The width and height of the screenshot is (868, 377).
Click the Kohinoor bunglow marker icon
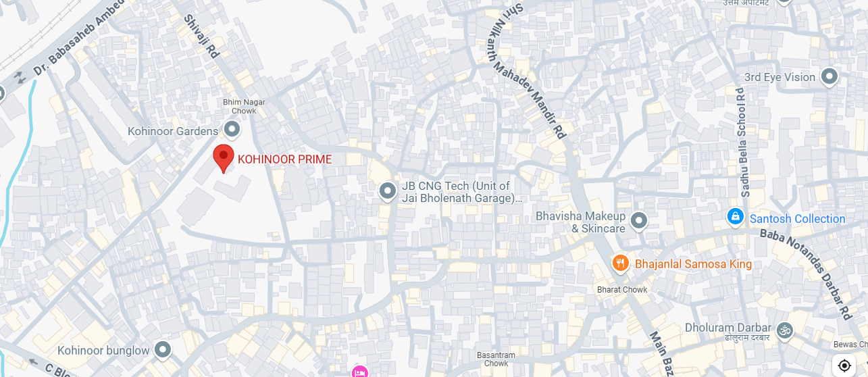[x=162, y=349]
